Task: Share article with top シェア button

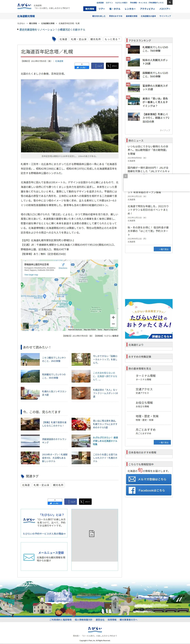Action: (97, 66)
